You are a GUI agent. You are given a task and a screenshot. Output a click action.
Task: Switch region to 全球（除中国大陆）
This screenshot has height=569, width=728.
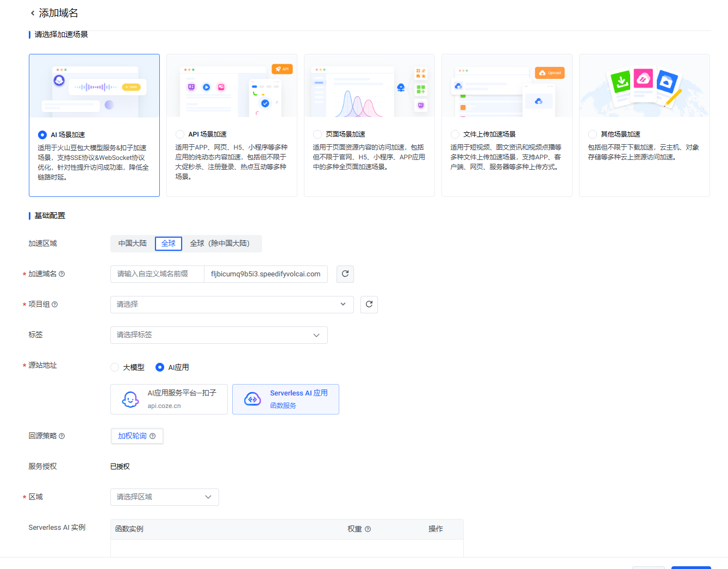pyautogui.click(x=220, y=244)
